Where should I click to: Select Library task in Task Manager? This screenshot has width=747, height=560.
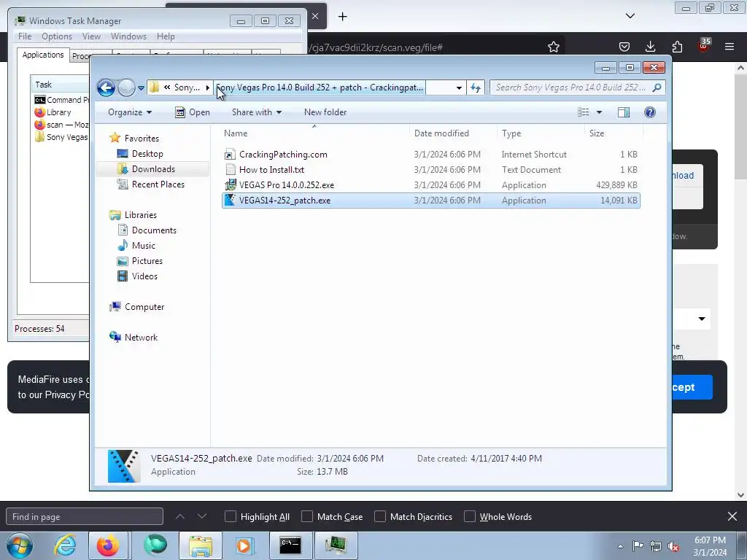pos(59,112)
